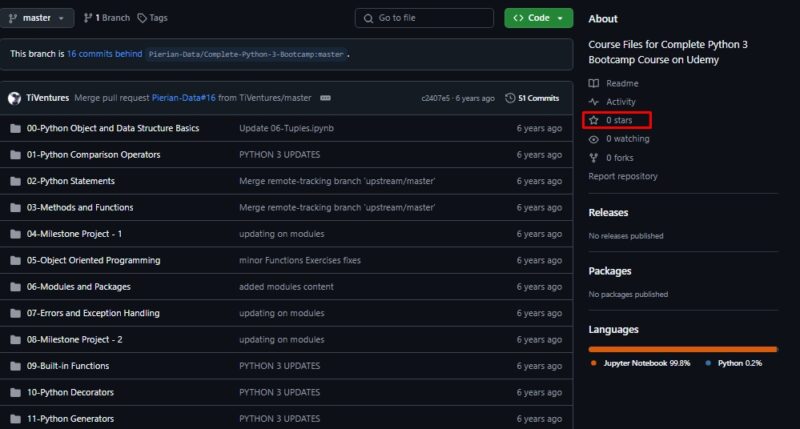Click the folder icon for 07-Errors and Exception Handling
The width and height of the screenshot is (800, 429).
[15, 313]
